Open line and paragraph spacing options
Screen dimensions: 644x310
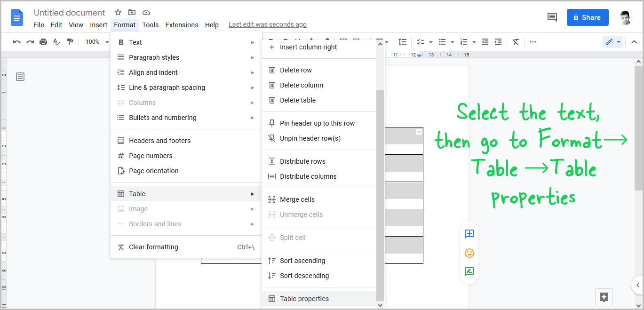click(403, 42)
